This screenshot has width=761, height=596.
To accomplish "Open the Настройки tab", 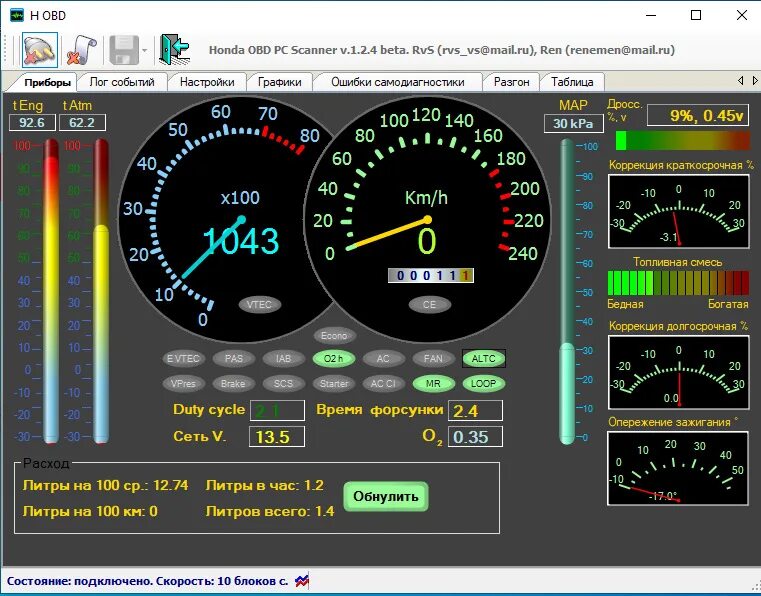I will tap(207, 82).
